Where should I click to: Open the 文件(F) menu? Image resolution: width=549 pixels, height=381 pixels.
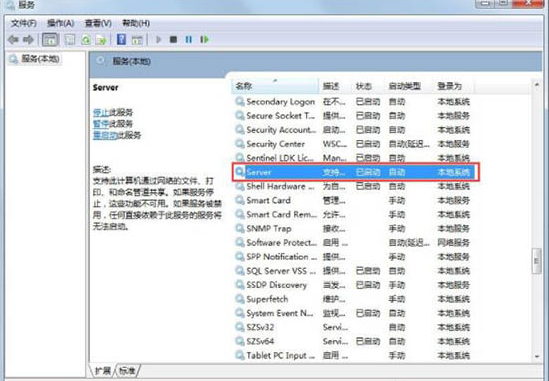23,23
